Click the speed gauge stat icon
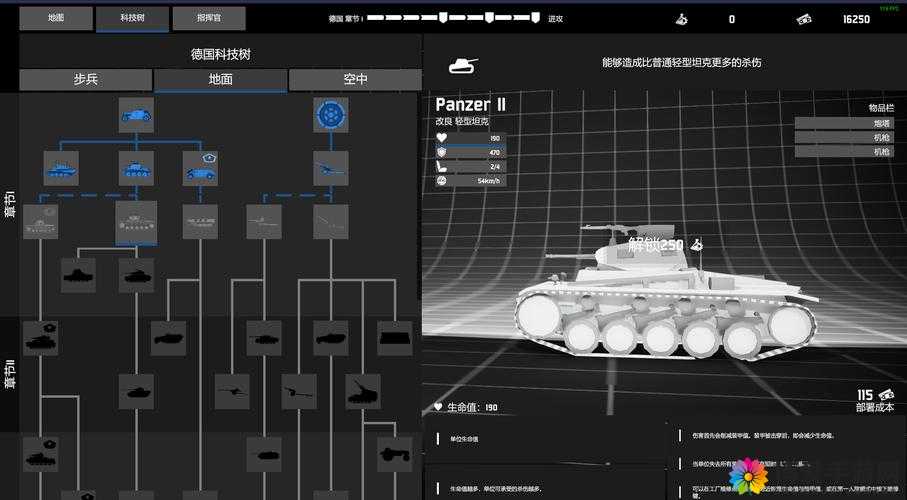907x500 pixels. pyautogui.click(x=442, y=181)
